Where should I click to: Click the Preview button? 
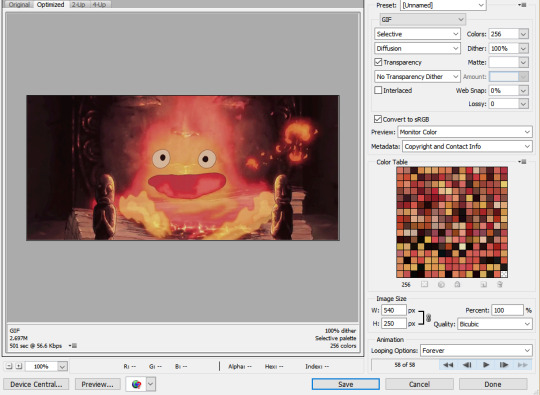coord(97,384)
